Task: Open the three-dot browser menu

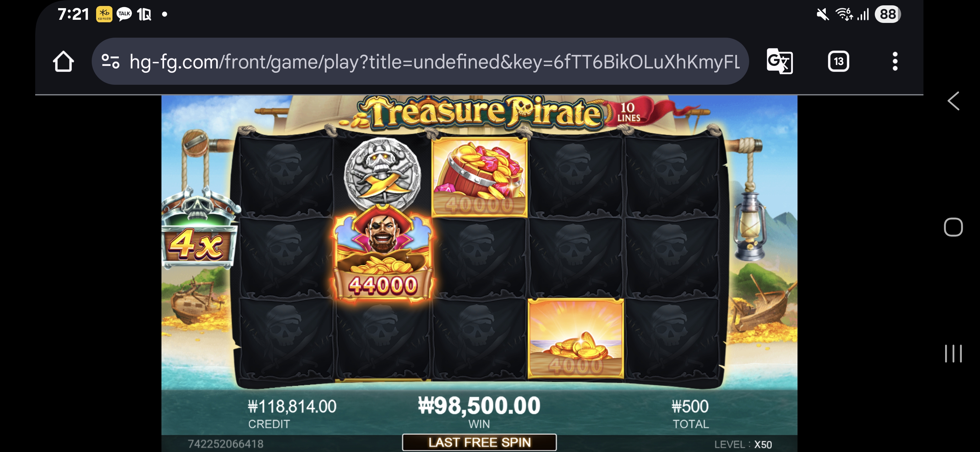Action: click(895, 61)
